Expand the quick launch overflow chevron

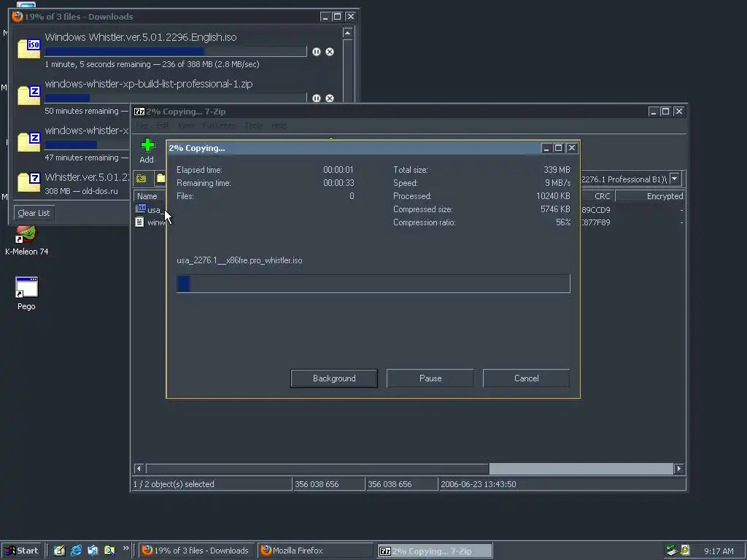click(125, 548)
